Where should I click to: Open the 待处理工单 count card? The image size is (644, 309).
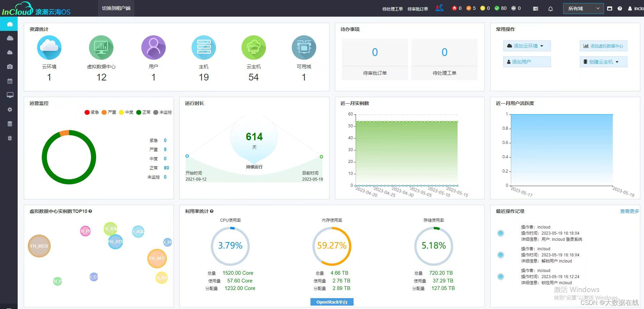point(444,59)
